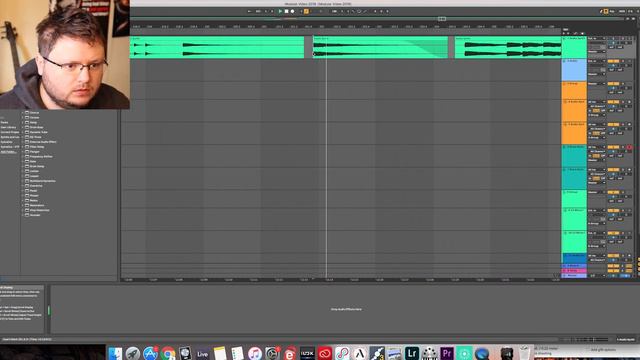Expand the Grain Delay presets arrow

(x=23, y=167)
